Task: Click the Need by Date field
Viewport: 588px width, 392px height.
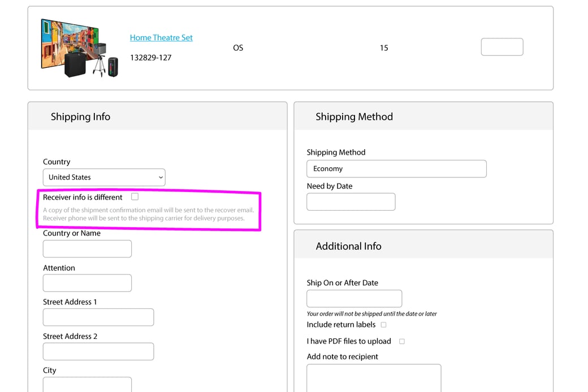Action: pyautogui.click(x=351, y=202)
